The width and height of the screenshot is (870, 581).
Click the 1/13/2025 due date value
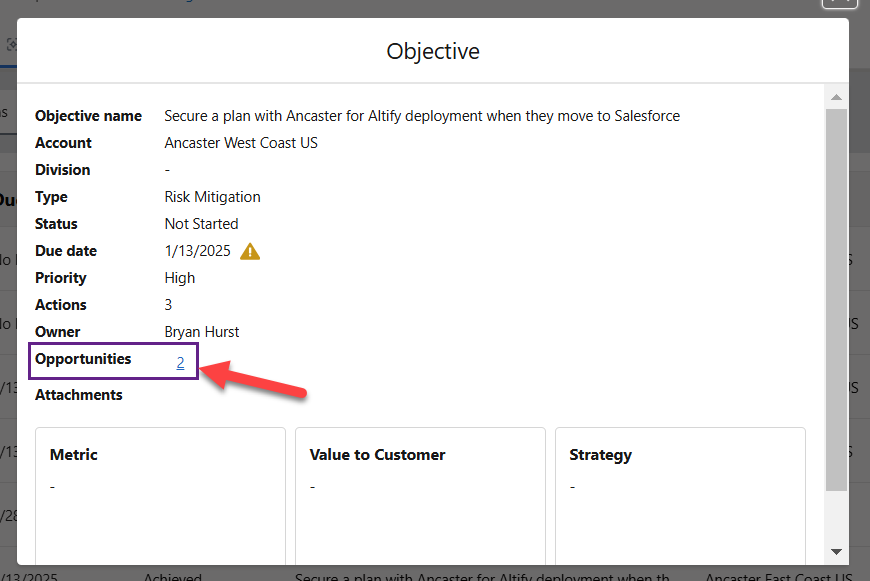pos(197,251)
